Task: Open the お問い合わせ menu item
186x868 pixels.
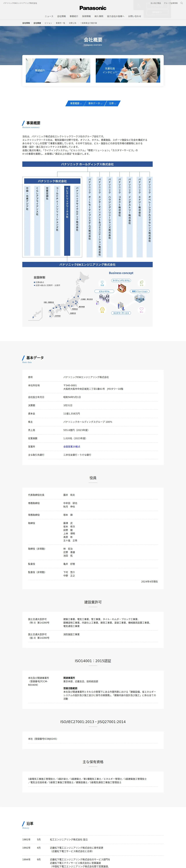Action: (135, 16)
